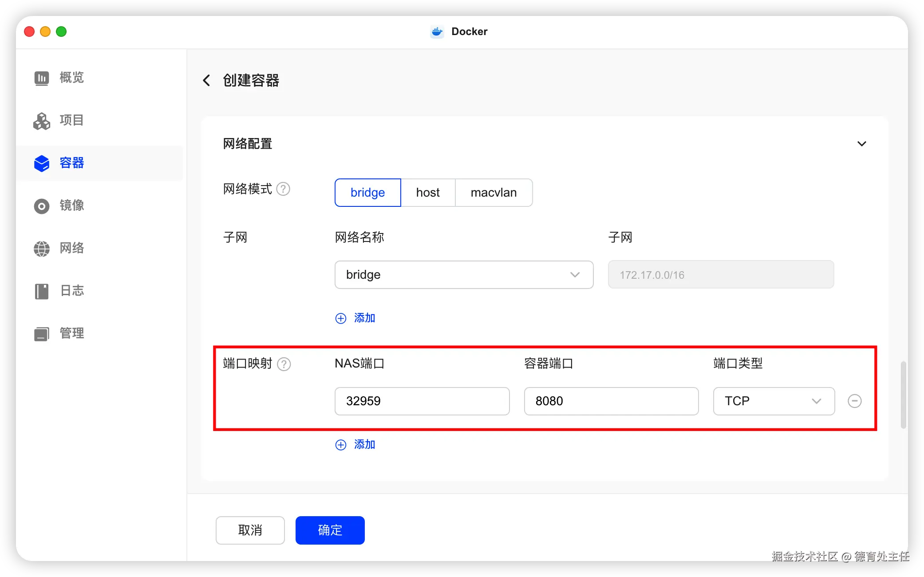The width and height of the screenshot is (924, 577).
Task: Select the 容器 sidebar menu item
Action: pos(71,163)
